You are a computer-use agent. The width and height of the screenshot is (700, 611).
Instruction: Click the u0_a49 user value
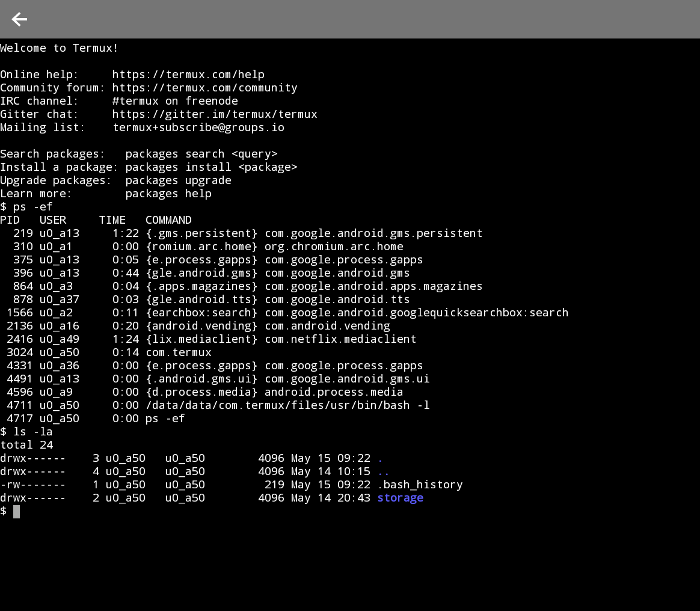point(60,339)
